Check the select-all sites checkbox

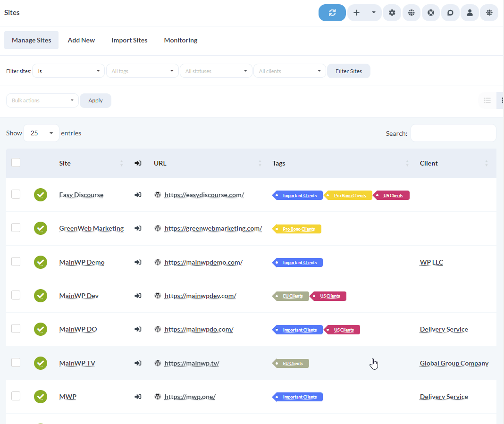pos(16,162)
